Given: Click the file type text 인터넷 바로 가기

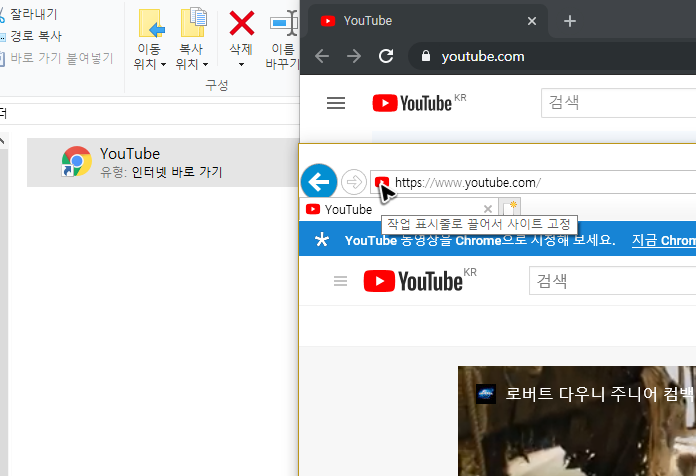Looking at the screenshot, I should tap(177, 172).
